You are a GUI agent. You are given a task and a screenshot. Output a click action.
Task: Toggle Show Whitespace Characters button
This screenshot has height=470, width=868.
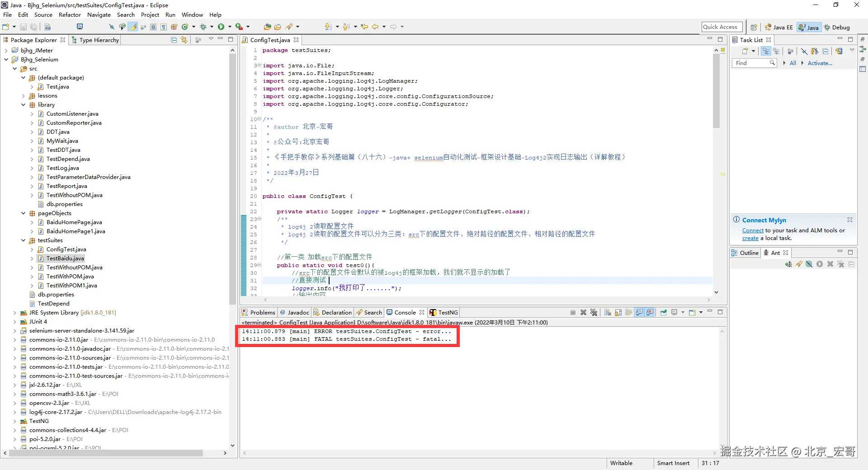[x=164, y=27]
